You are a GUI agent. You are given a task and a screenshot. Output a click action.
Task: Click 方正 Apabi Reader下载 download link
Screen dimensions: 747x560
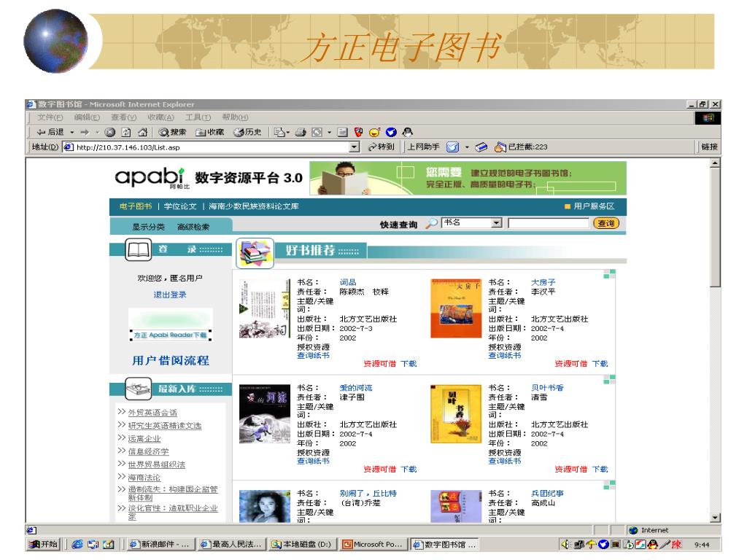pos(170,335)
